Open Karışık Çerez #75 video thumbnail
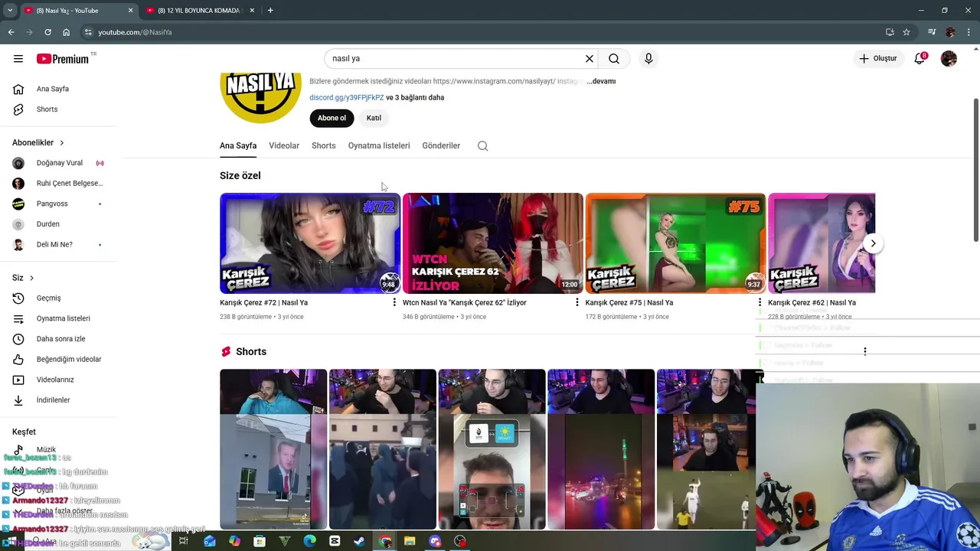This screenshot has width=980, height=551. tap(675, 243)
